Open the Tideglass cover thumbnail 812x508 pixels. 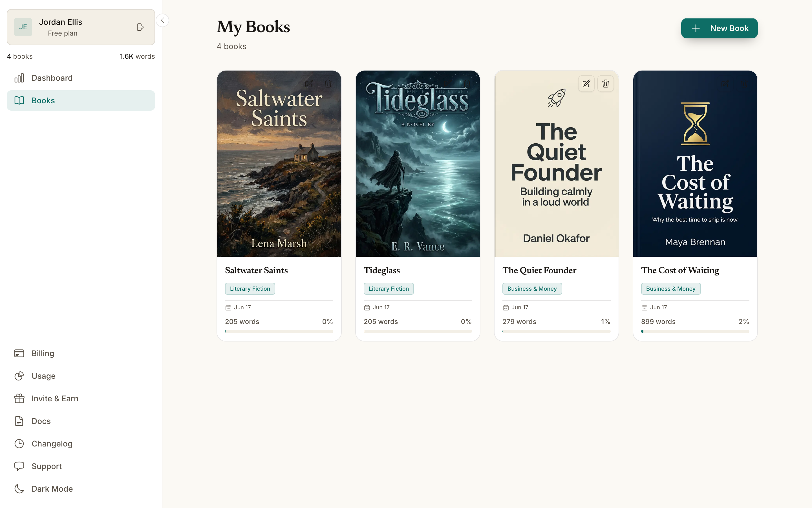tap(417, 164)
